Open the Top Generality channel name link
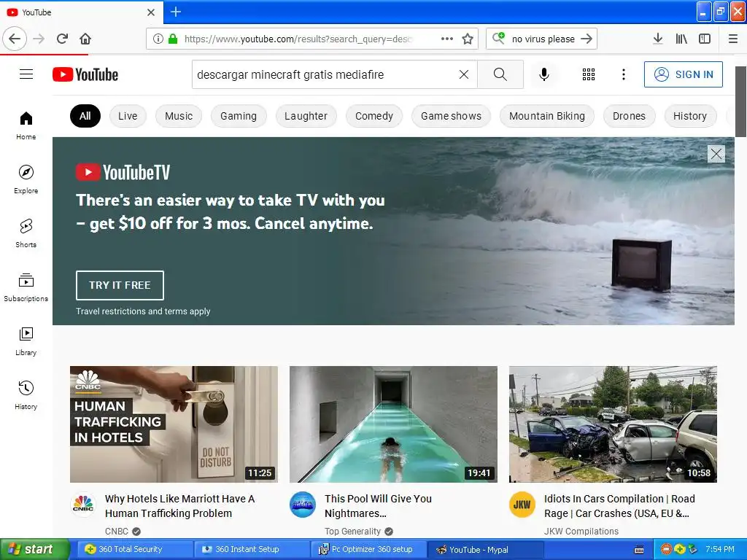This screenshot has height=560, width=747. (x=353, y=531)
